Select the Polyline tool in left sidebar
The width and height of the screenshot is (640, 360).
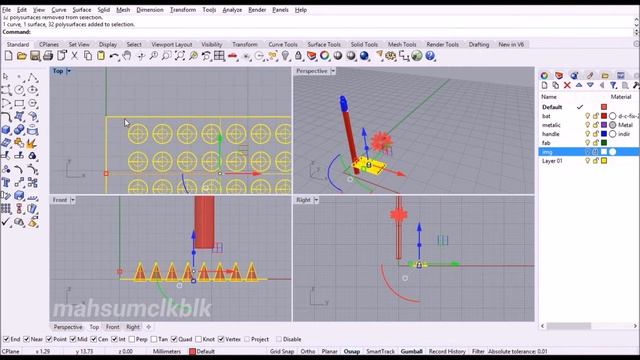(x=32, y=77)
